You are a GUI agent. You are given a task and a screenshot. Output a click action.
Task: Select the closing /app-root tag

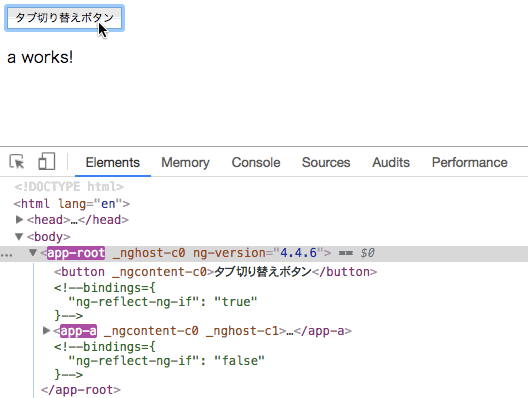(80, 390)
